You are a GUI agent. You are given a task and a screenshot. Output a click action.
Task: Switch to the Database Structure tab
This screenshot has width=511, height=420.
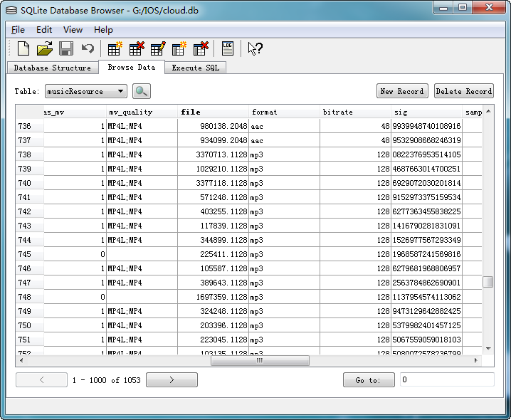pyautogui.click(x=53, y=68)
